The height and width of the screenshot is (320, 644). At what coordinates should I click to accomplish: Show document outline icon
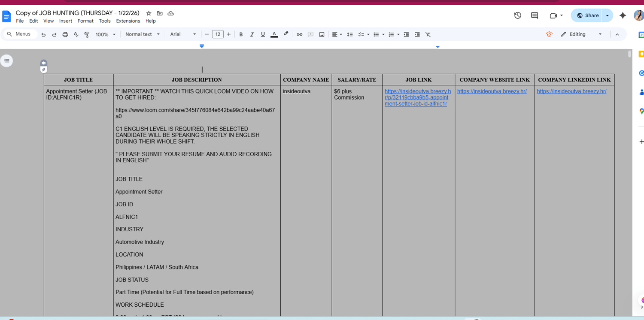pos(7,61)
